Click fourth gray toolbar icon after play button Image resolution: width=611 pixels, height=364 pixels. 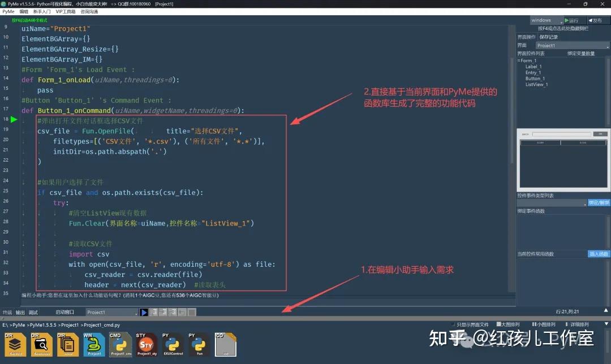[x=182, y=312]
